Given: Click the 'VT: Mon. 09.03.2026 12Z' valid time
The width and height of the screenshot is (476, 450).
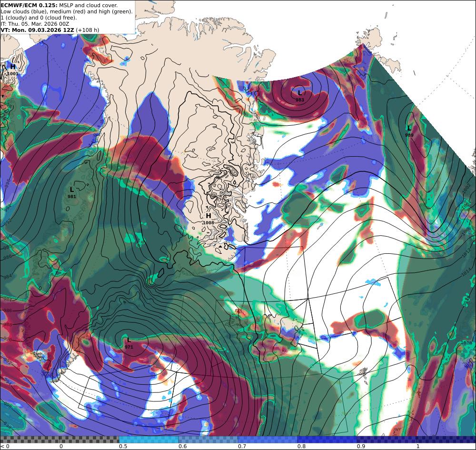Looking at the screenshot, I should [37, 30].
